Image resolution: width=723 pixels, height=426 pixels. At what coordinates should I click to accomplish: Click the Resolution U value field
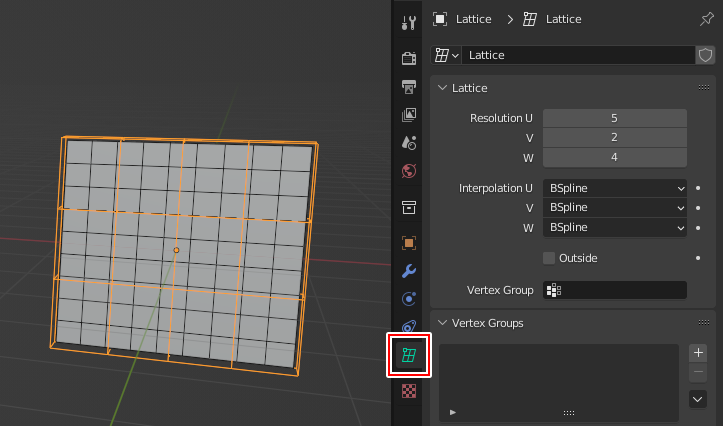point(614,118)
